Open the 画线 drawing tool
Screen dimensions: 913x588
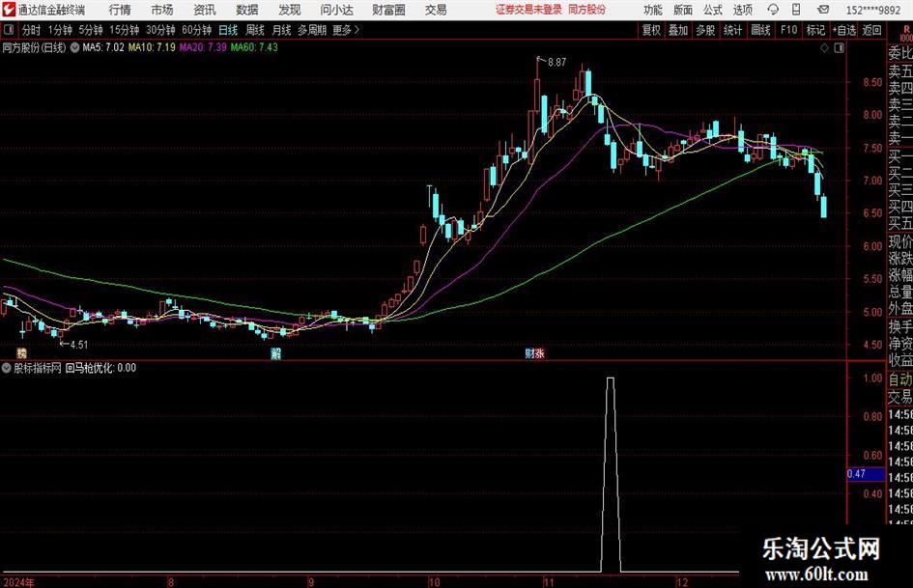(x=760, y=30)
